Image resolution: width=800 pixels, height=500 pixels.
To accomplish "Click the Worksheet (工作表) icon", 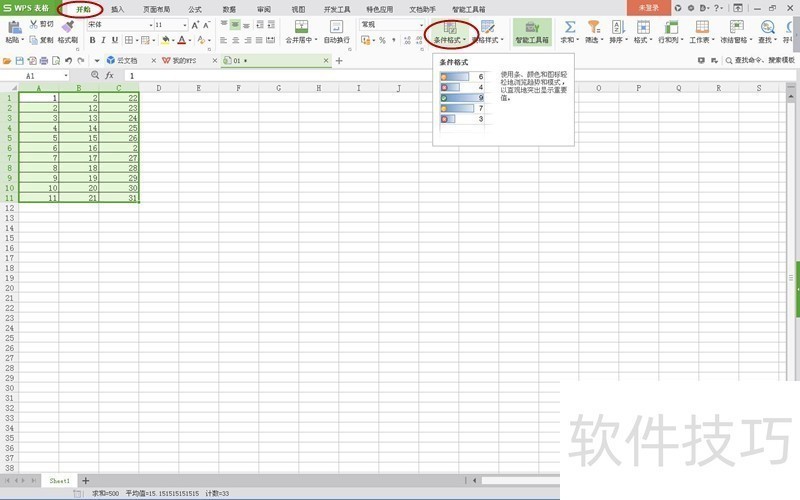I will [702, 27].
